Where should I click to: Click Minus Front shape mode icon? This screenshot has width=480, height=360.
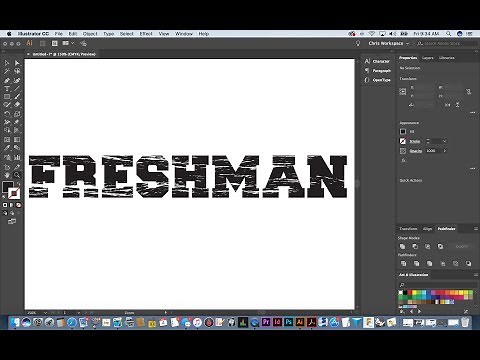pyautogui.click(x=415, y=247)
